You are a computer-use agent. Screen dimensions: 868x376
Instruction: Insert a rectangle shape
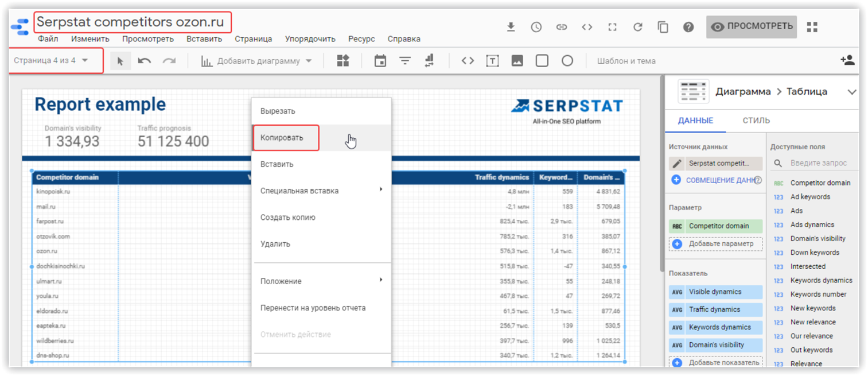coord(542,61)
